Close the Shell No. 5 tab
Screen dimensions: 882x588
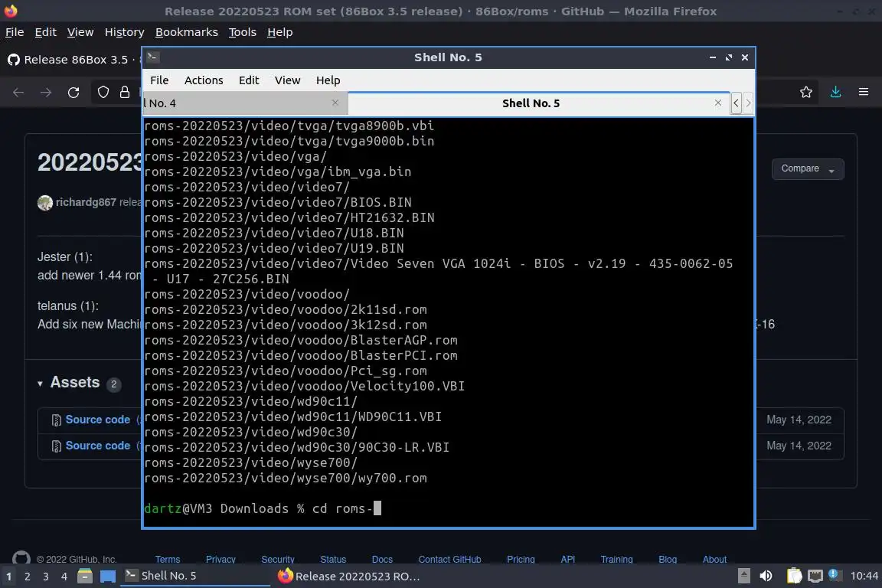(717, 103)
